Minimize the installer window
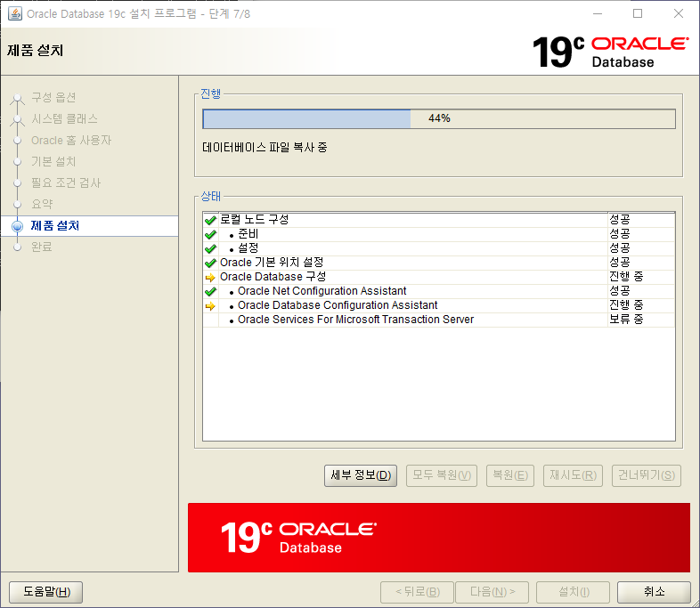The height and width of the screenshot is (608, 700). pos(598,14)
